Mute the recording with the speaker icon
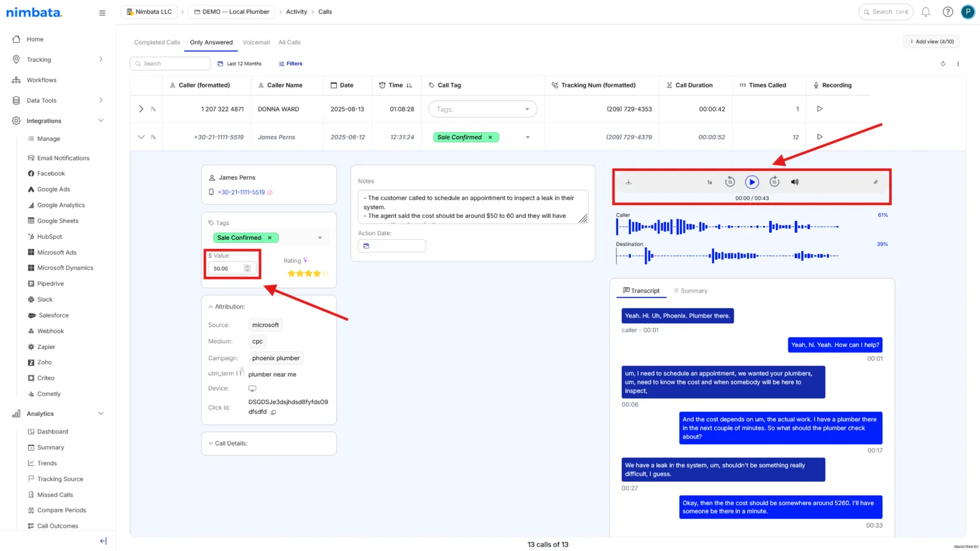Viewport: 980px width, 551px height. click(794, 182)
